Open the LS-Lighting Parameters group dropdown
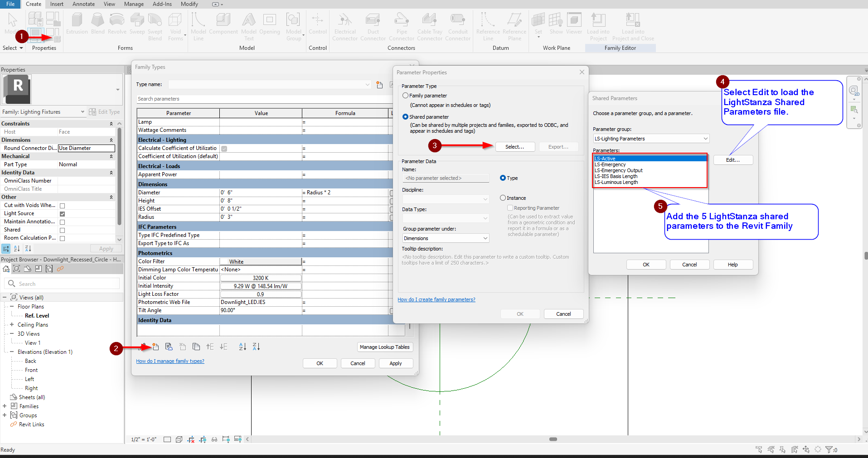Image resolution: width=868 pixels, height=458 pixels. (x=650, y=138)
